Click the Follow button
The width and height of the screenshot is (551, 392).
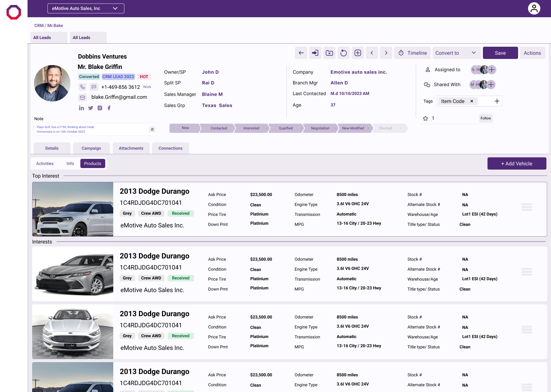486,118
